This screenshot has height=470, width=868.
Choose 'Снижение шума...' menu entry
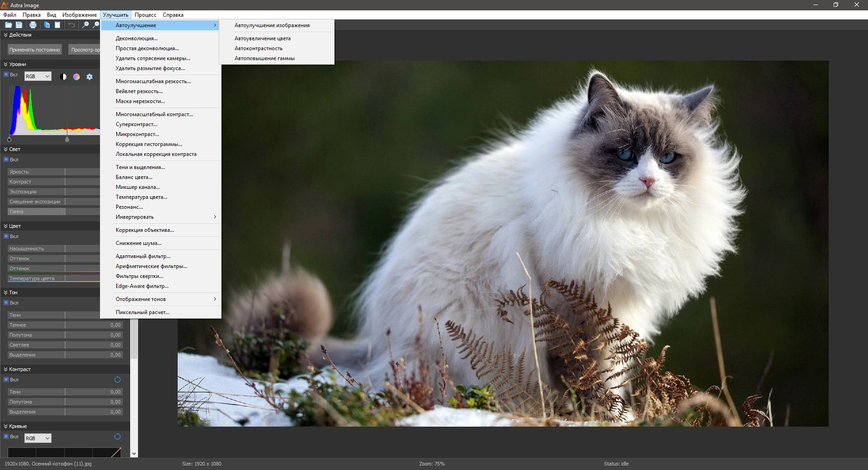click(x=161, y=243)
